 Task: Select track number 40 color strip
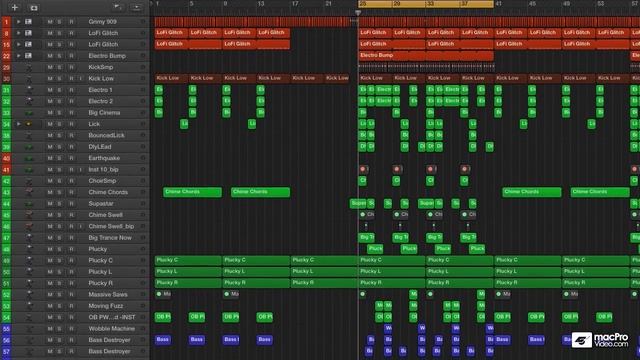tap(6, 158)
